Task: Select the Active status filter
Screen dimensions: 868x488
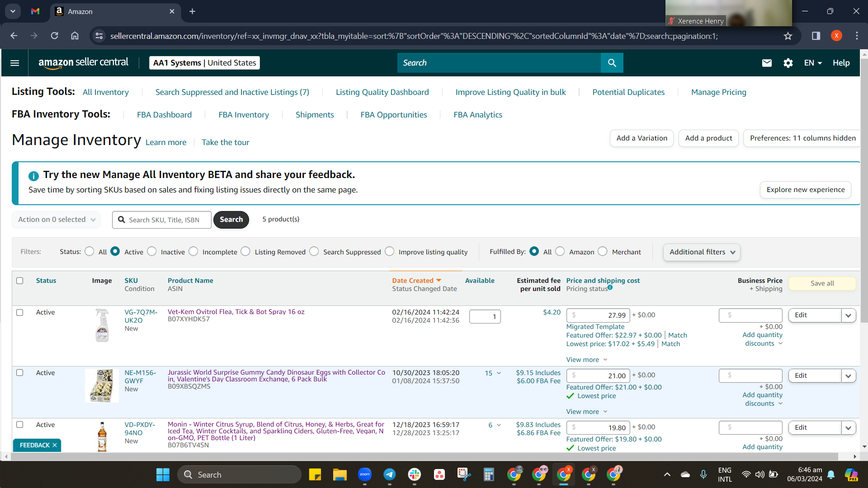Action: pyautogui.click(x=115, y=251)
